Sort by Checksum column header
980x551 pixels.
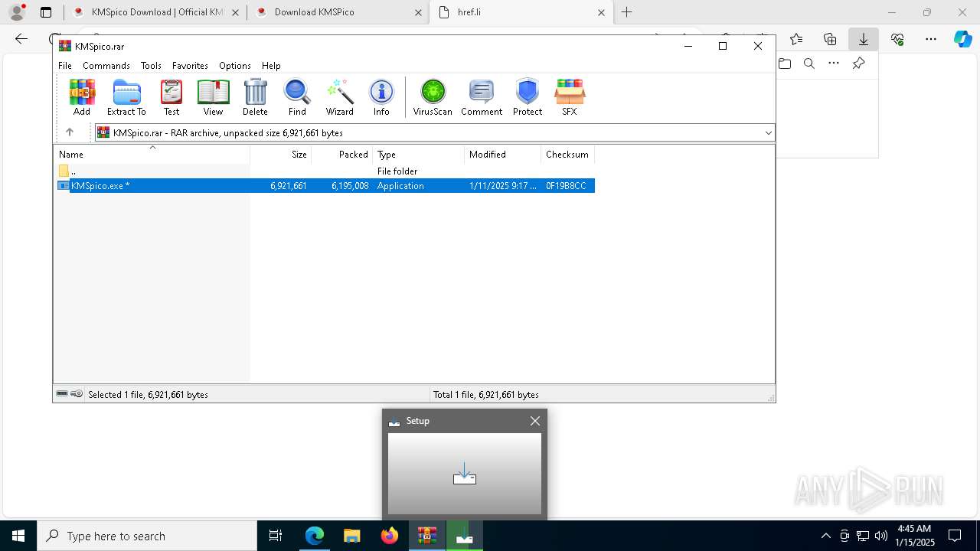(567, 155)
